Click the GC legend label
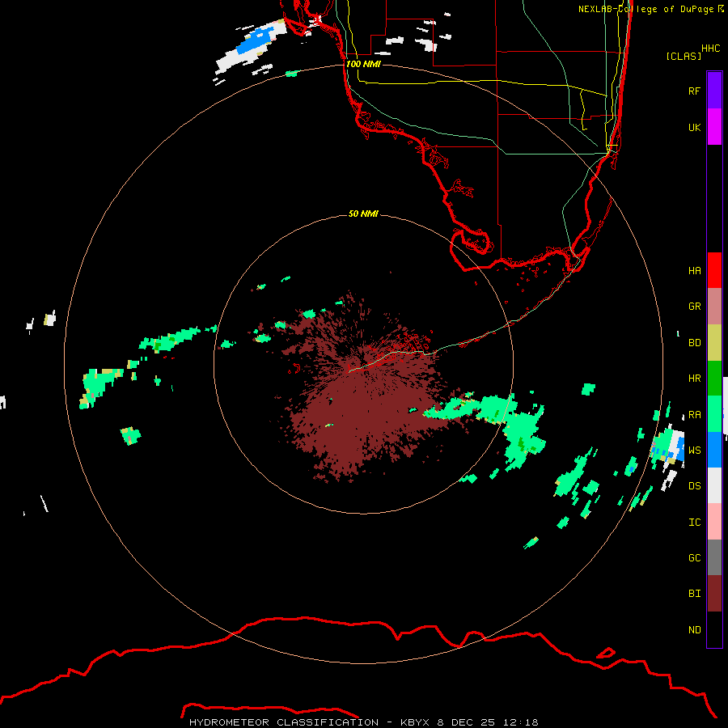Viewport: 728px width, 728px height. point(694,557)
